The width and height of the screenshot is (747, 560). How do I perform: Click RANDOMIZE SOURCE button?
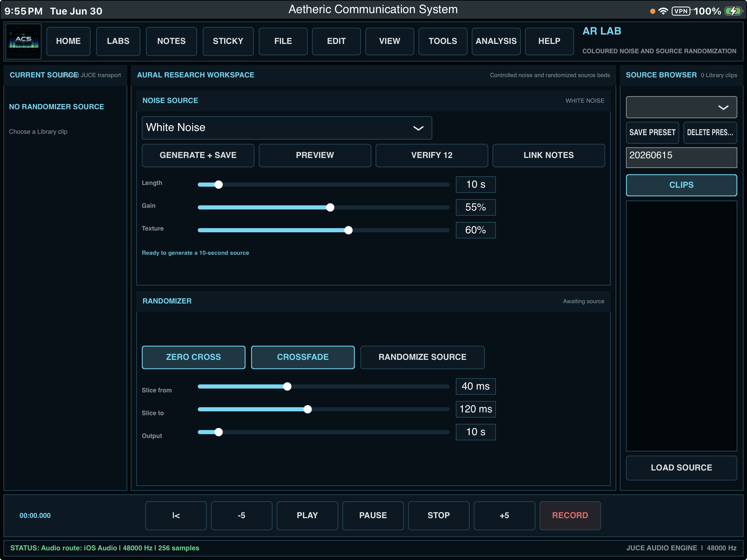423,357
